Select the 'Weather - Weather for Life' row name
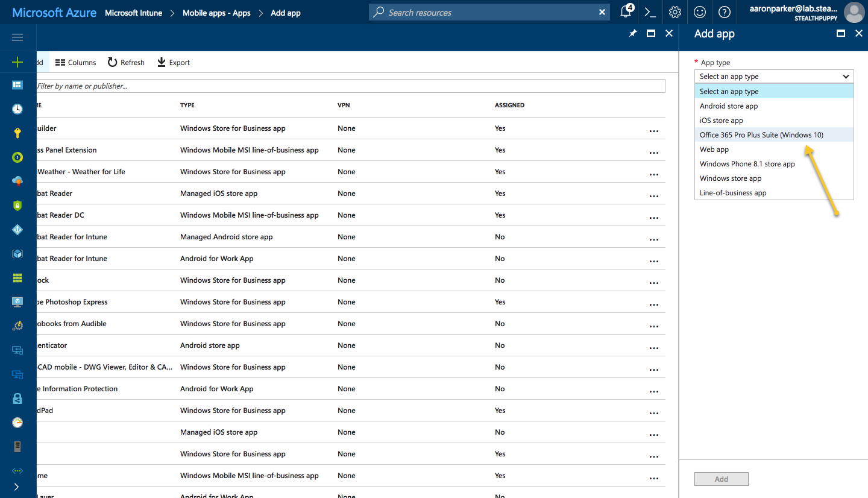868x498 pixels. coord(81,172)
